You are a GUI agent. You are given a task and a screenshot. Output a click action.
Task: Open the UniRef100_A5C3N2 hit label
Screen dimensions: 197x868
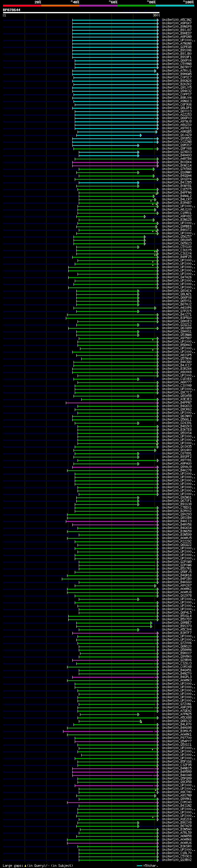[177, 20]
